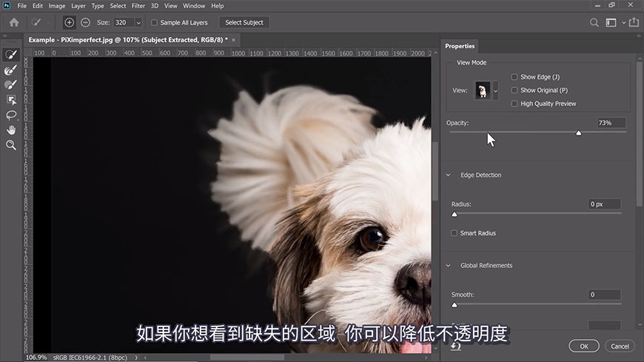Select the Brush tool in left toolbar
This screenshot has height=362, width=644.
(x=11, y=84)
